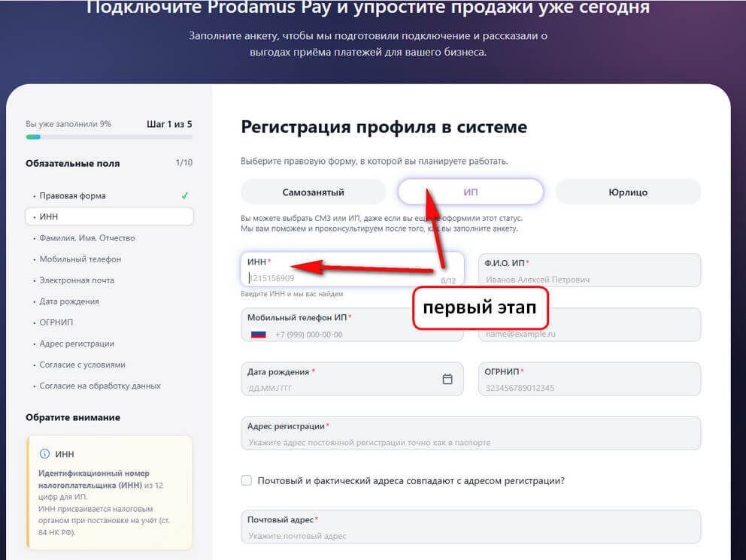Image resolution: width=746 pixels, height=560 pixels.
Task: Focus the Мобильный телефон ИП field
Action: point(352,325)
